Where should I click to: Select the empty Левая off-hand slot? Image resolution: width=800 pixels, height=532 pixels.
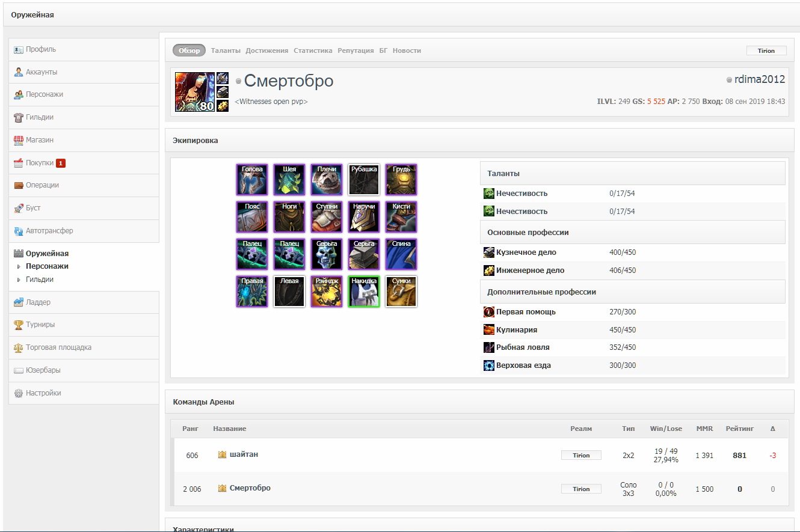pyautogui.click(x=289, y=292)
